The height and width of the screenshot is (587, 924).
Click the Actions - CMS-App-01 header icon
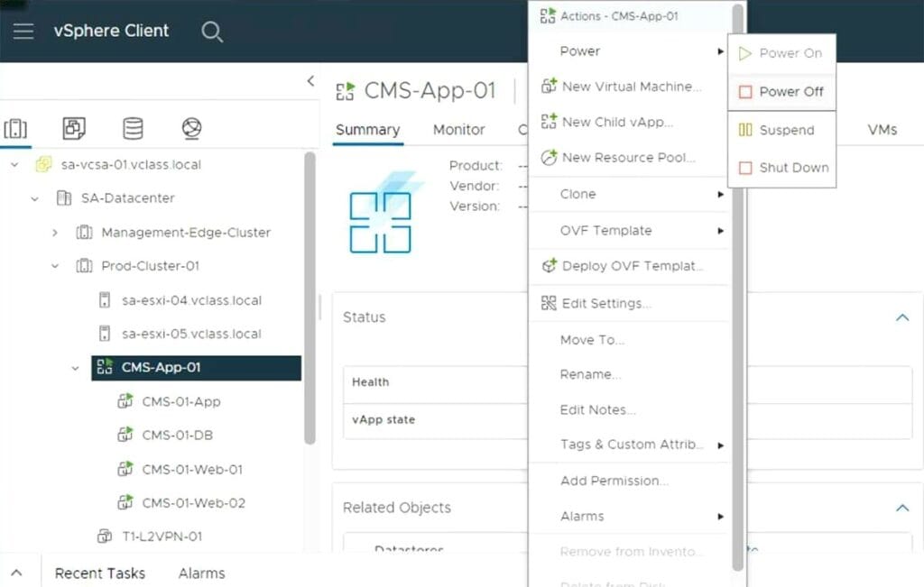pos(547,15)
